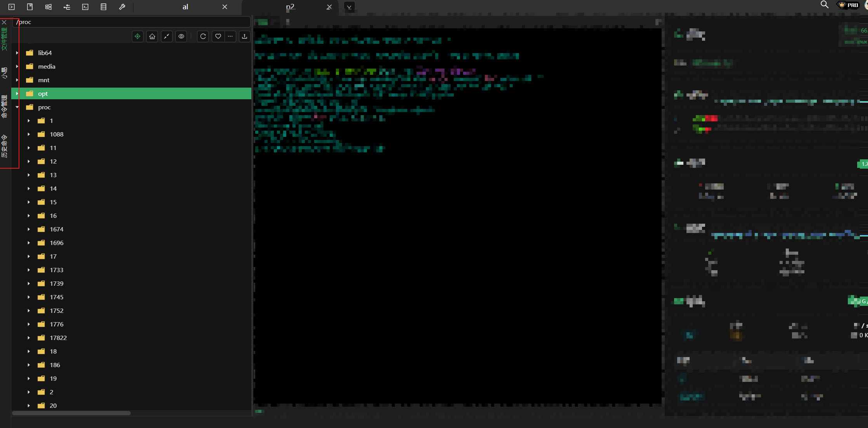The width and height of the screenshot is (868, 428).
Task: Click the file tree horizontal scrollbar
Action: coord(71,413)
